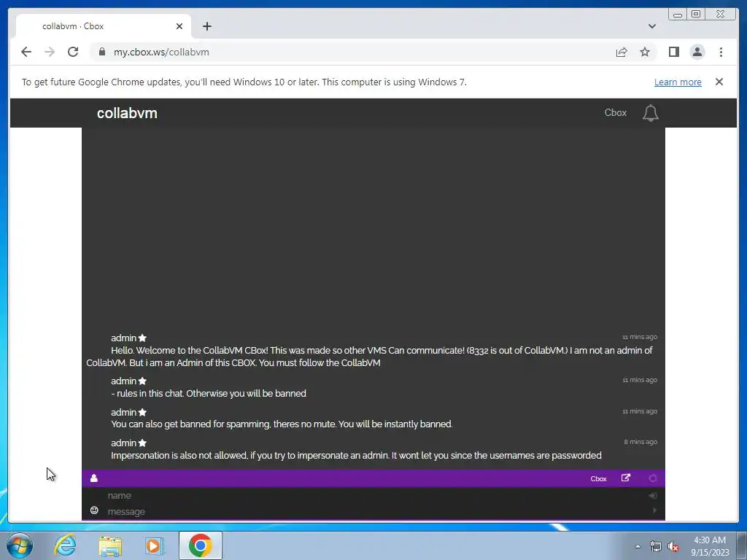Image resolution: width=747 pixels, height=560 pixels.
Task: Click the 'rules in this chat' message
Action: (x=209, y=393)
